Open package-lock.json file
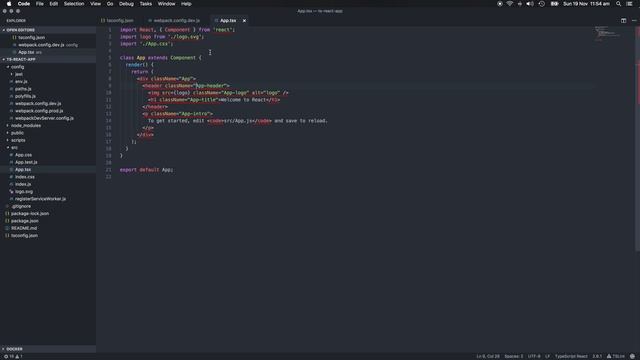Viewport: 640px width, 360px height. point(48,213)
